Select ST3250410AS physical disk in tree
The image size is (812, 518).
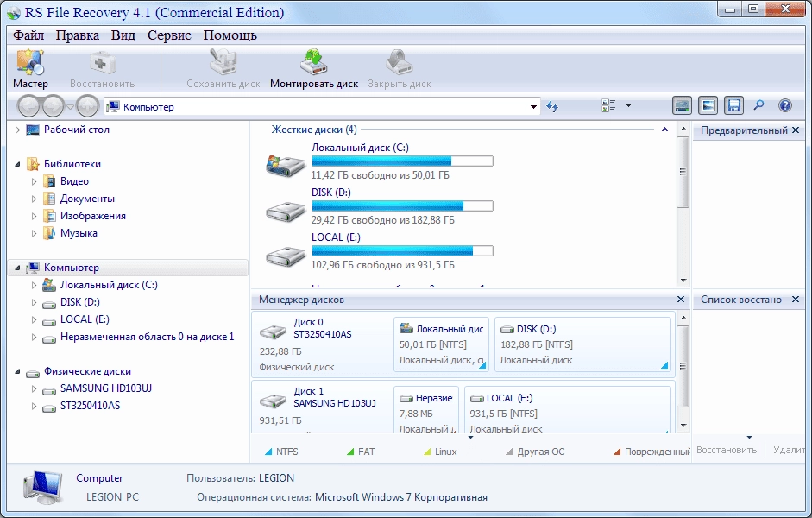(90, 406)
